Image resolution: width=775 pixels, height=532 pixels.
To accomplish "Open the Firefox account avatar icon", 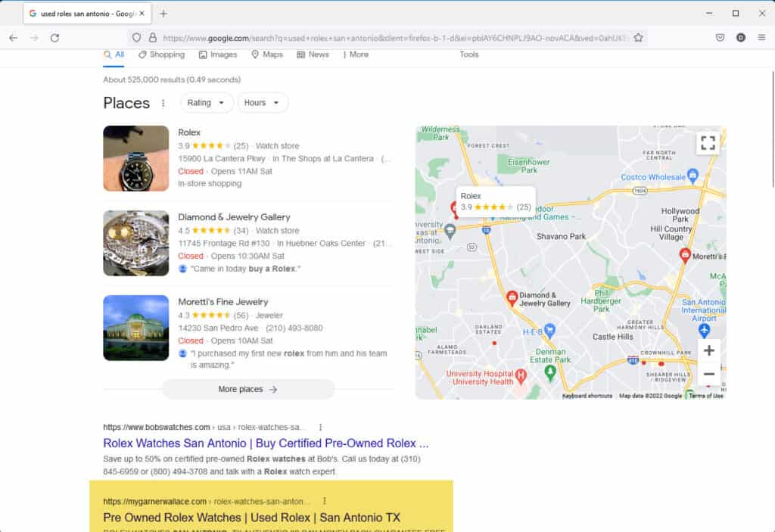I will [740, 38].
